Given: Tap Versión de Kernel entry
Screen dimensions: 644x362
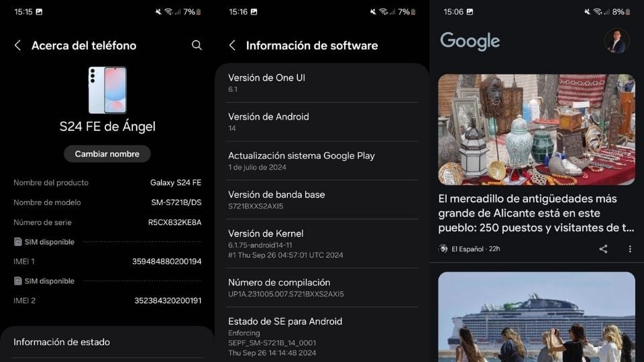Looking at the screenshot, I should pos(322,244).
